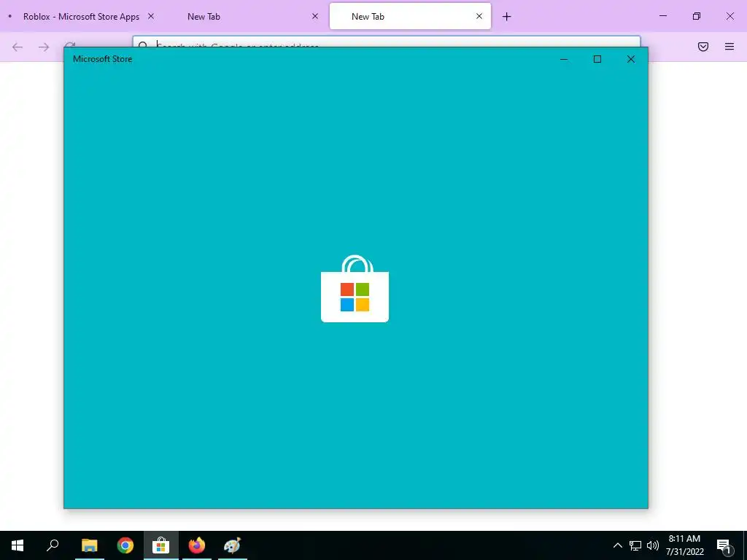Minimize the Firefox window
Screen dimensions: 747x560
(662, 16)
